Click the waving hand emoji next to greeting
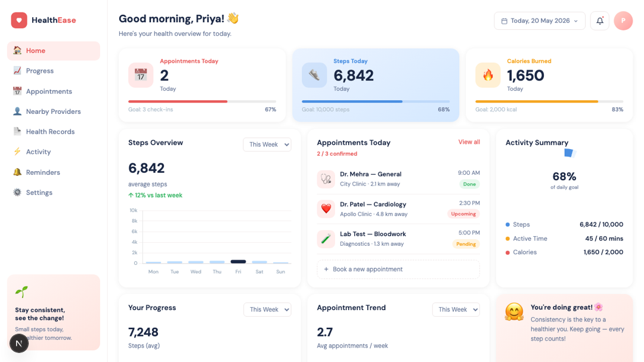The height and width of the screenshot is (362, 644). coord(233,18)
